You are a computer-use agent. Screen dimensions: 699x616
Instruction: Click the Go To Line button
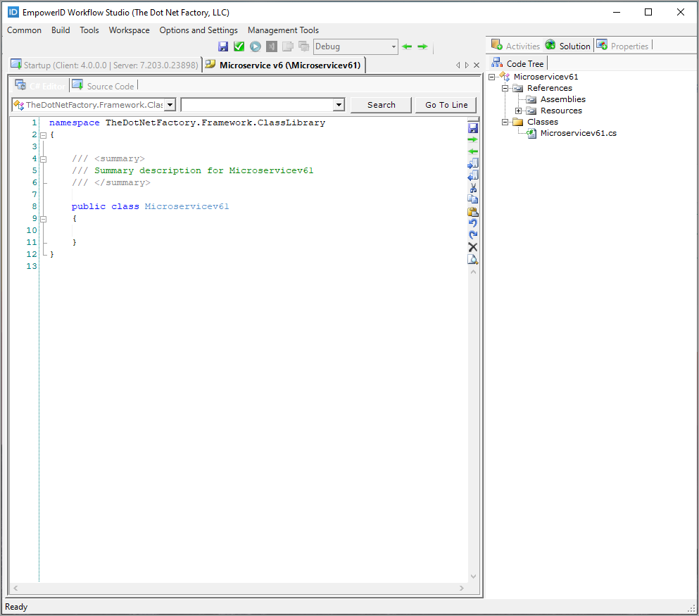(446, 105)
